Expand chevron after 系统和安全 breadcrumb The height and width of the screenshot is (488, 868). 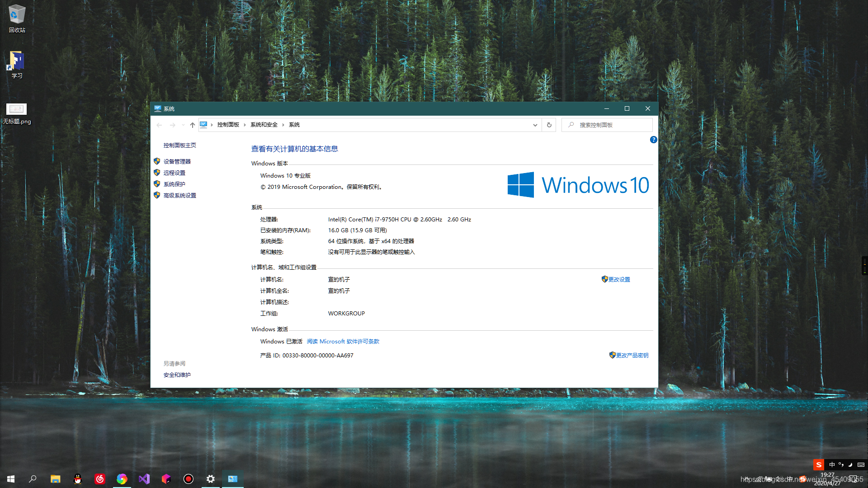click(x=283, y=125)
